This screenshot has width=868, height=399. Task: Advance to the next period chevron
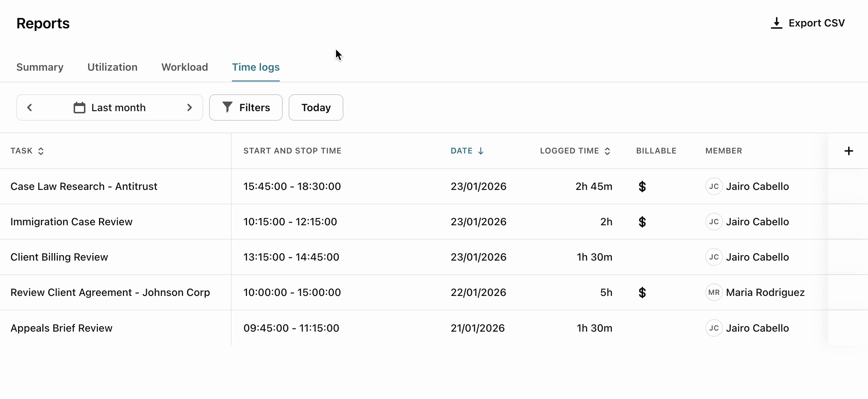190,107
